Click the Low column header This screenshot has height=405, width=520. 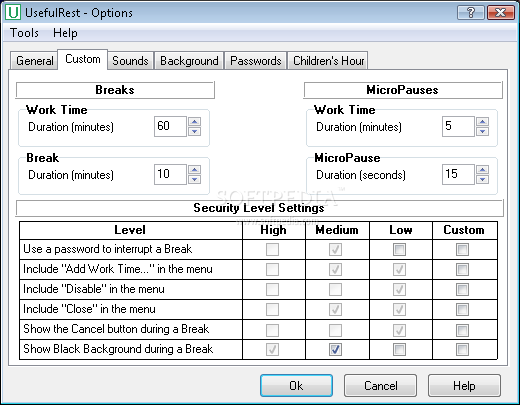pyautogui.click(x=401, y=230)
